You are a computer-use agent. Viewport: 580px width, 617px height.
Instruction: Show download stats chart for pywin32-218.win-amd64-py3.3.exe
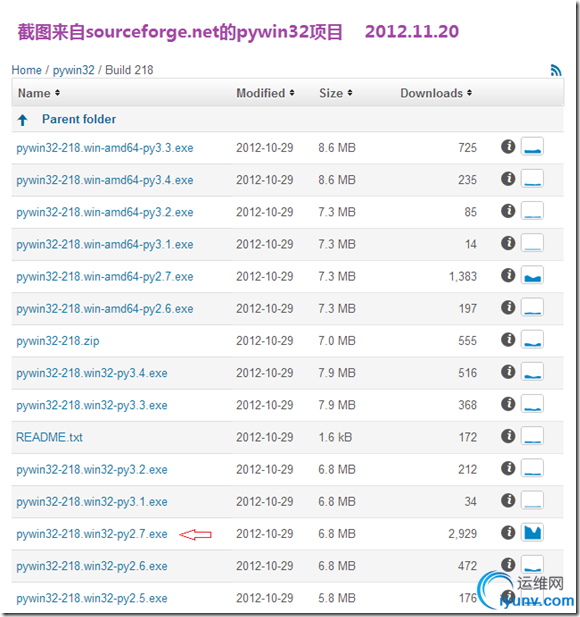(532, 146)
